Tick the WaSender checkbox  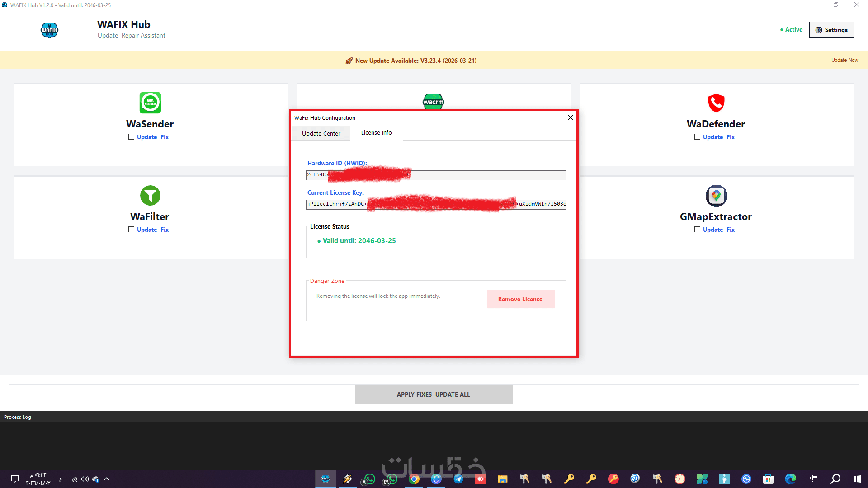(x=131, y=137)
